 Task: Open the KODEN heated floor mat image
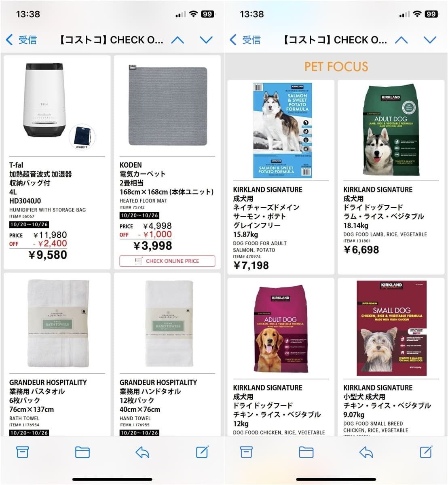167,105
